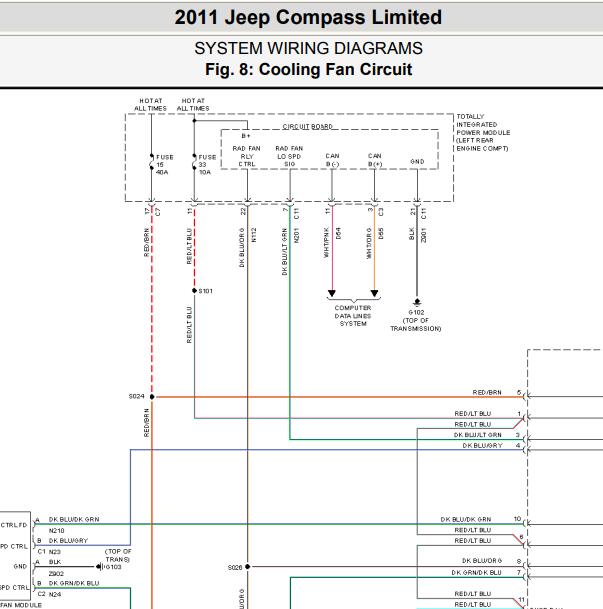Click the "N210" circuit code

tap(57, 531)
